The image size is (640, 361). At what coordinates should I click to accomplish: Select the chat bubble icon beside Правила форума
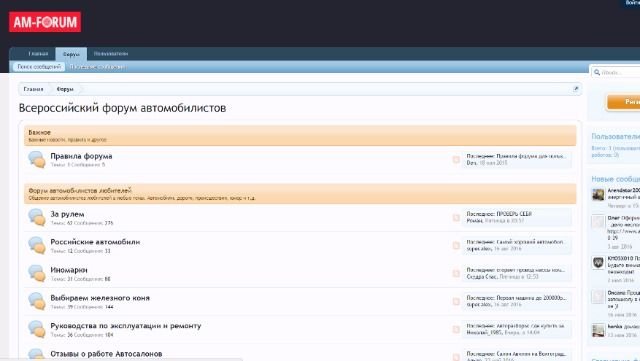coord(37,159)
